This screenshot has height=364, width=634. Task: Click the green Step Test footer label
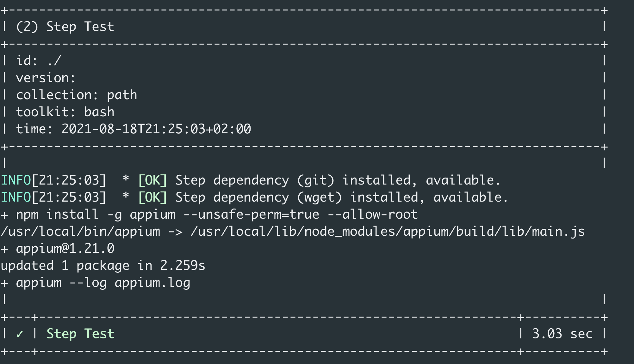pyautogui.click(x=80, y=334)
